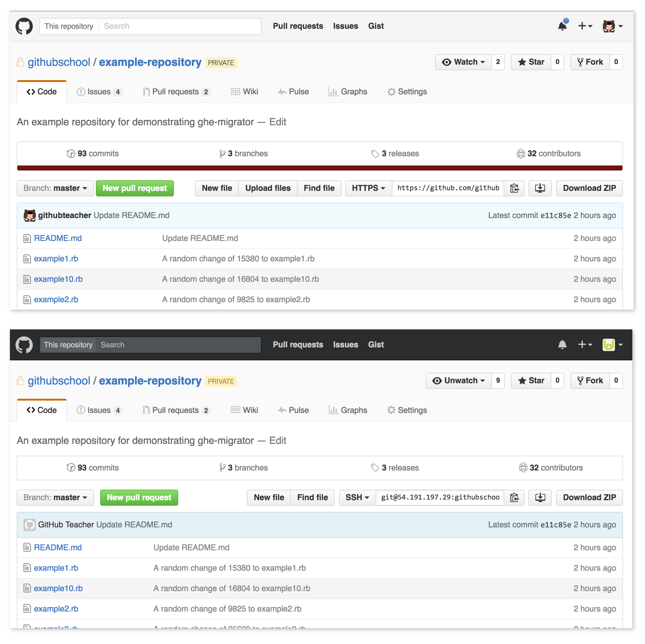Open the README.md file link
The width and height of the screenshot is (645, 644).
click(58, 238)
